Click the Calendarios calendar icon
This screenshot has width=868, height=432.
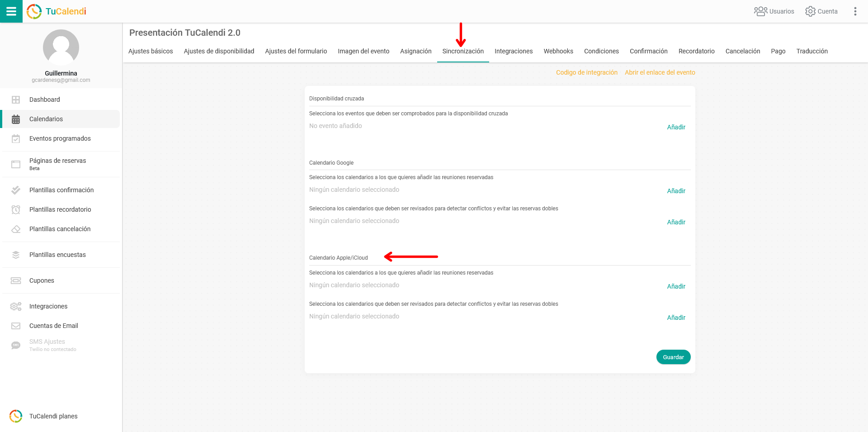pyautogui.click(x=16, y=119)
